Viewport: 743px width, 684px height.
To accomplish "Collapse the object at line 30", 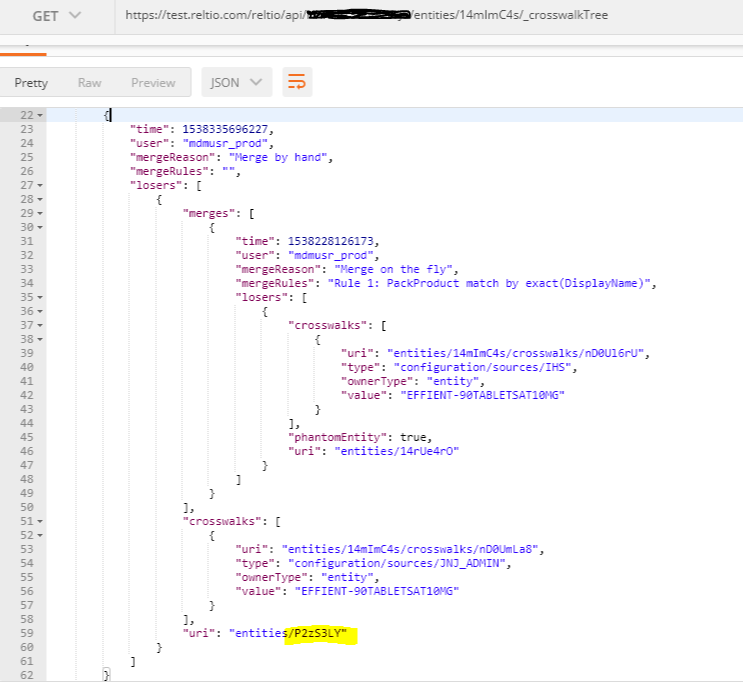I will click(40, 228).
